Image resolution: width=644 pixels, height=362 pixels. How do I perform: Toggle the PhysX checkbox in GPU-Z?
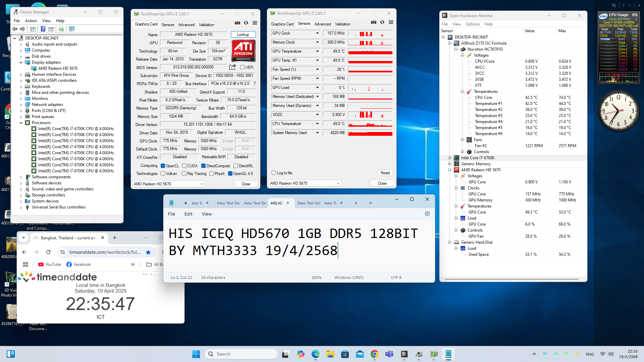pyautogui.click(x=211, y=174)
